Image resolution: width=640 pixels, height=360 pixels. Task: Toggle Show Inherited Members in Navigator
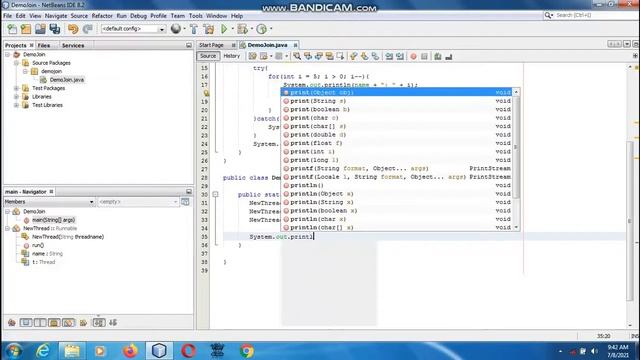coord(11,323)
